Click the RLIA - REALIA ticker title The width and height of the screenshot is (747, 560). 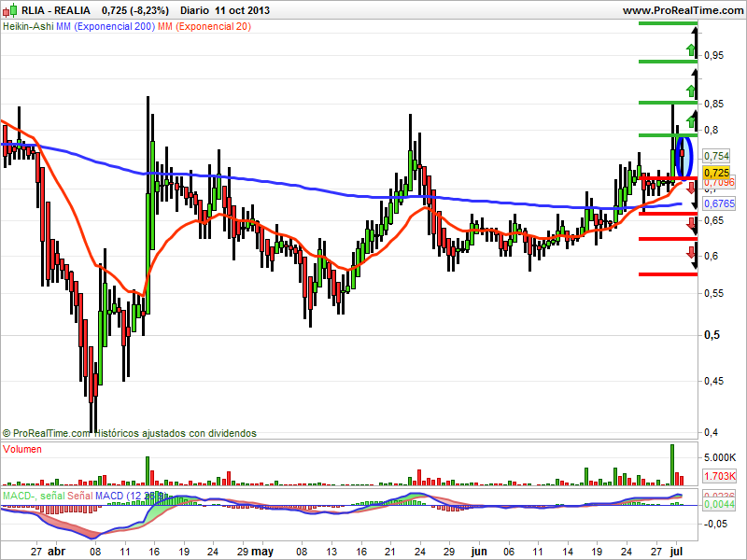(38, 8)
